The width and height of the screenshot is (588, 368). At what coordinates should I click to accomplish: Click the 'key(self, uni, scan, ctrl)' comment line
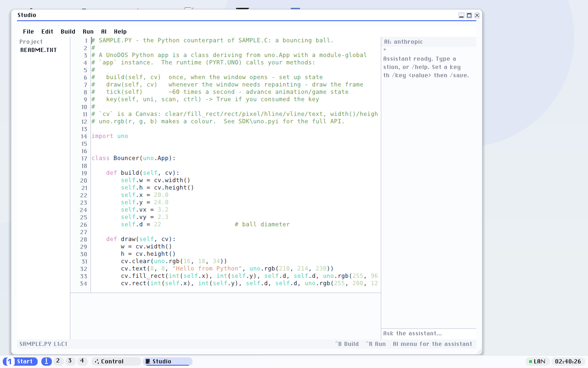click(x=205, y=99)
